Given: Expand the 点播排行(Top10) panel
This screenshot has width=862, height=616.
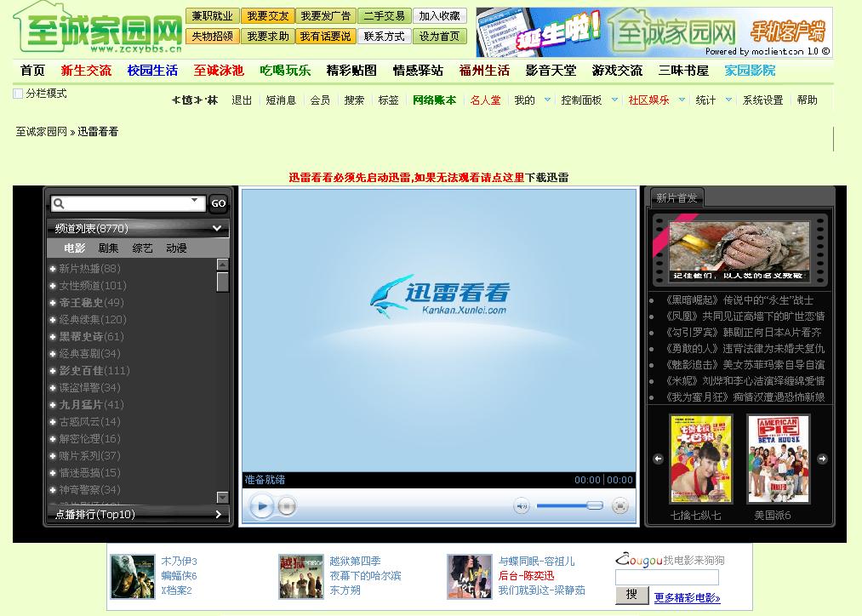Looking at the screenshot, I should pyautogui.click(x=218, y=515).
